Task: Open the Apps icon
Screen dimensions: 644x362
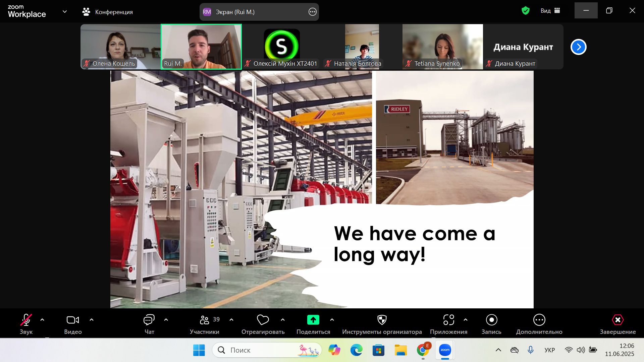Action: point(448,320)
